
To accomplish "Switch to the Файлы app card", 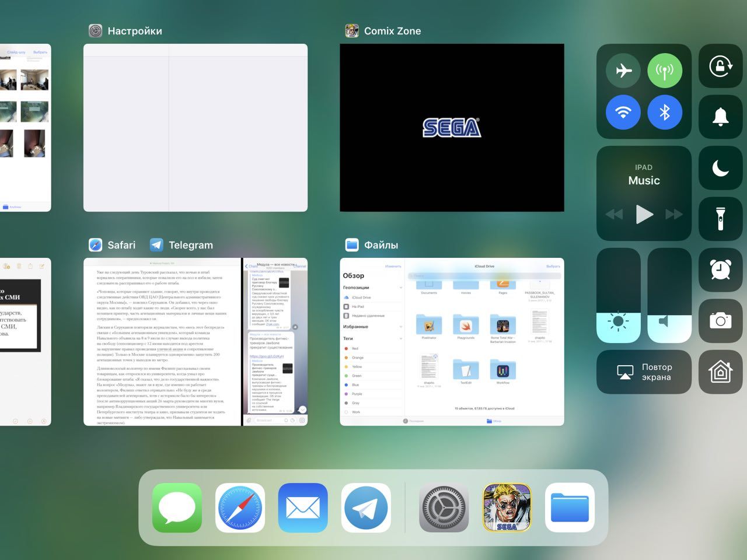I will tap(452, 342).
